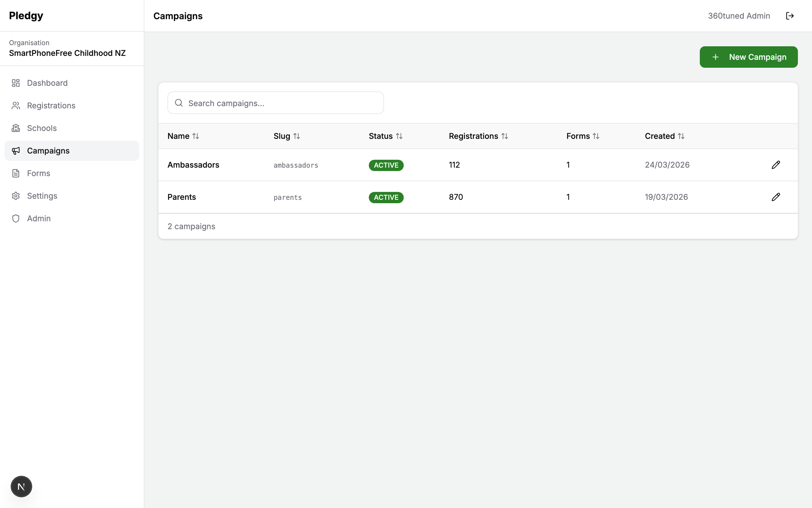Image resolution: width=812 pixels, height=508 pixels.
Task: Click the Forms count in Ambassadors row
Action: tap(568, 165)
